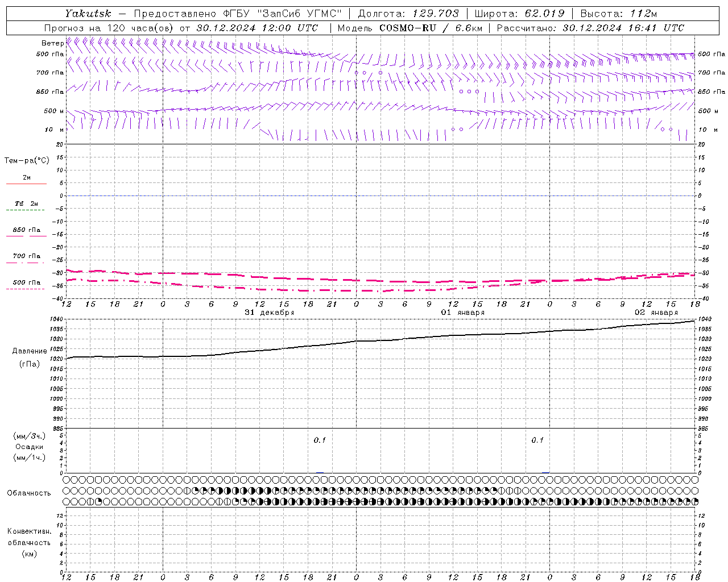Screen dimensions: 728x582
Task: Select the provider text 'Предоставлено ФГБУ "ЗапСиб УГМС"'
Action: click(x=238, y=14)
